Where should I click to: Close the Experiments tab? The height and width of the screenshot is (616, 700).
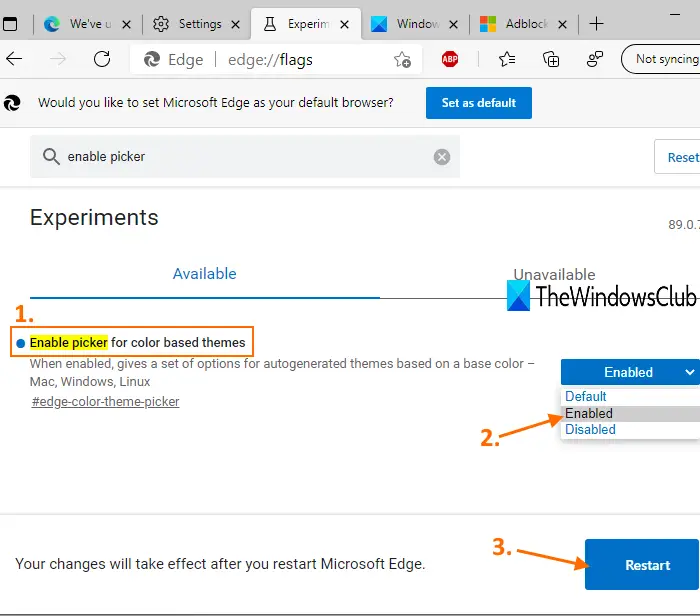[344, 24]
